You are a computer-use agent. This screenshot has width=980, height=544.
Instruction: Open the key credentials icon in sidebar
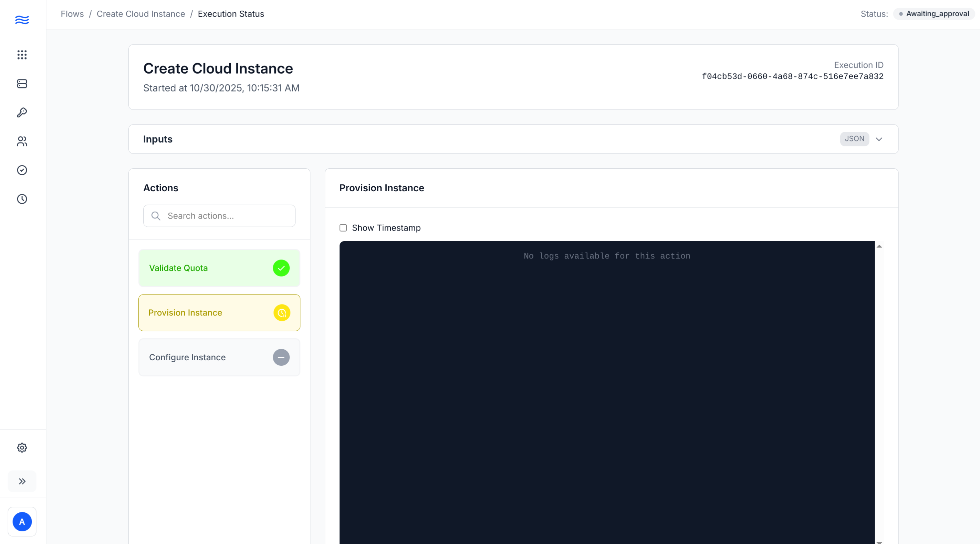point(22,113)
